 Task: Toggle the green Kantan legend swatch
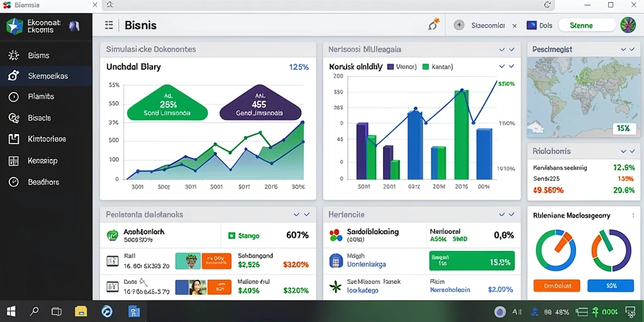pyautogui.click(x=426, y=67)
